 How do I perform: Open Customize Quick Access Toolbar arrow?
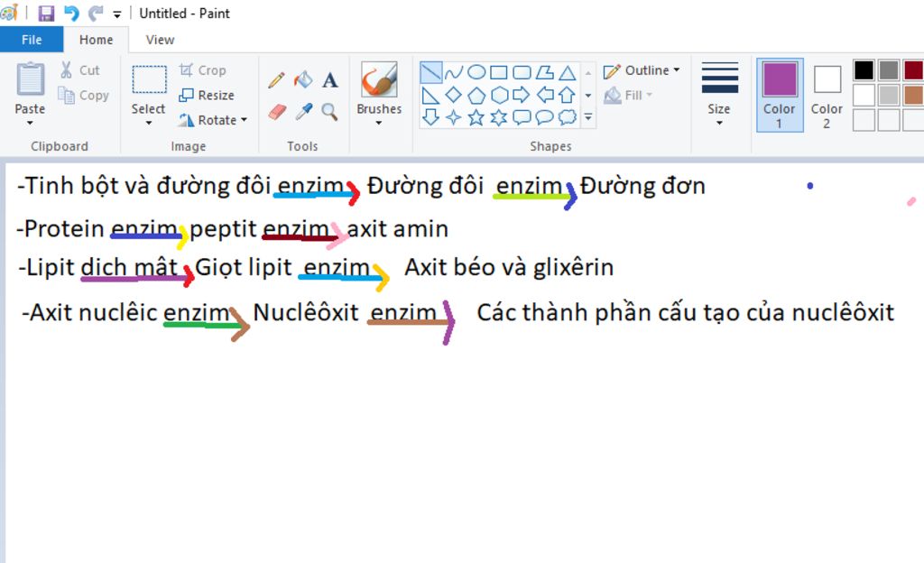point(117,14)
